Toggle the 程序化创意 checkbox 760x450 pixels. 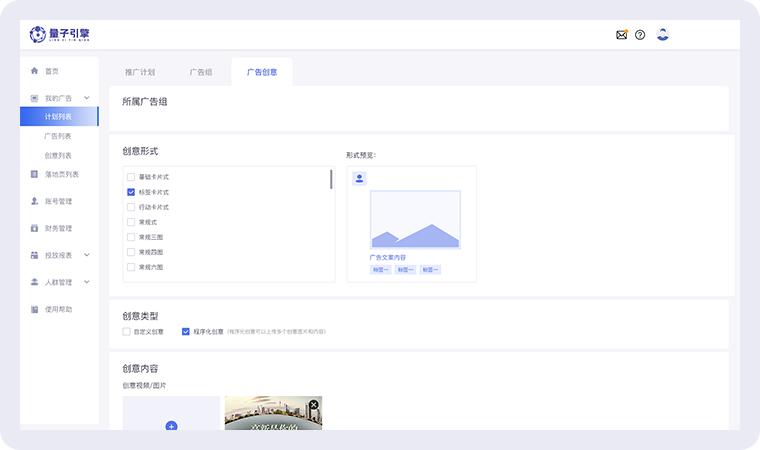(186, 331)
